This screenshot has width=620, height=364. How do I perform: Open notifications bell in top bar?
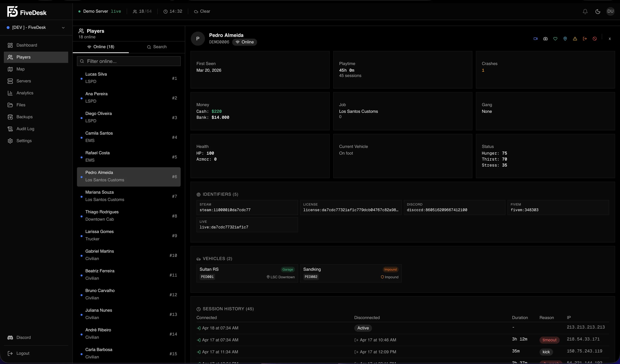point(585,11)
